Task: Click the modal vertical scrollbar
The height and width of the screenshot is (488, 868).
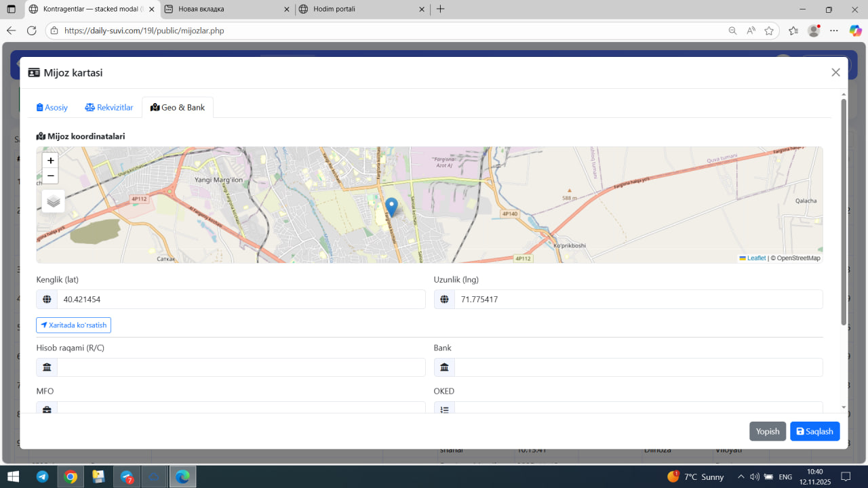Action: [844, 210]
